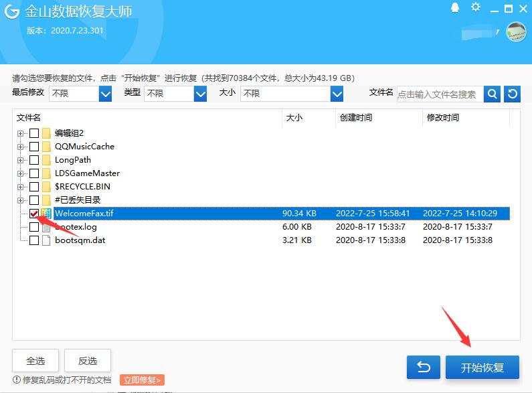Check the $RECYCLE.BIN checkbox
Image resolution: width=532 pixels, height=393 pixels.
[34, 187]
